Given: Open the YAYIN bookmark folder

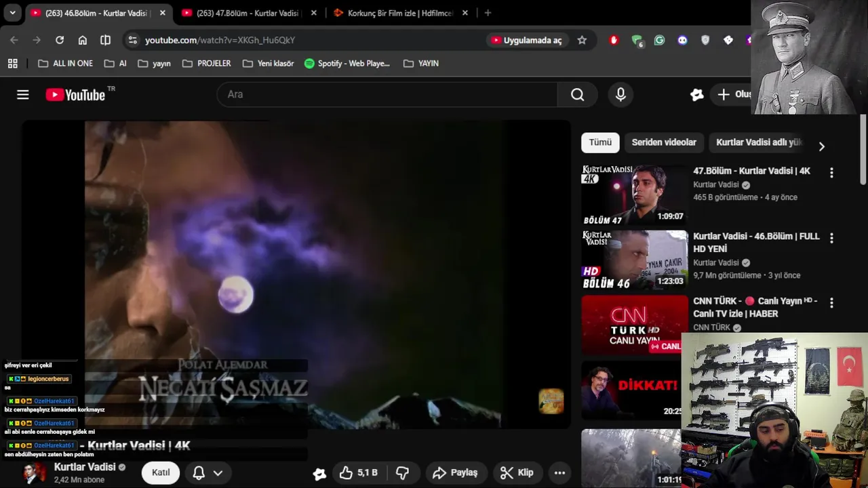Looking at the screenshot, I should click(x=421, y=63).
